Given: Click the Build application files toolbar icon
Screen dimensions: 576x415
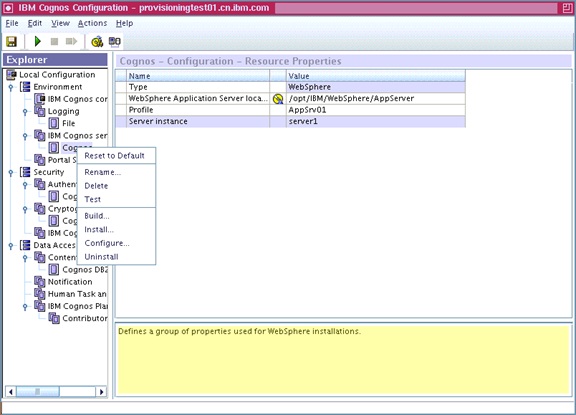Looking at the screenshot, I should click(115, 42).
